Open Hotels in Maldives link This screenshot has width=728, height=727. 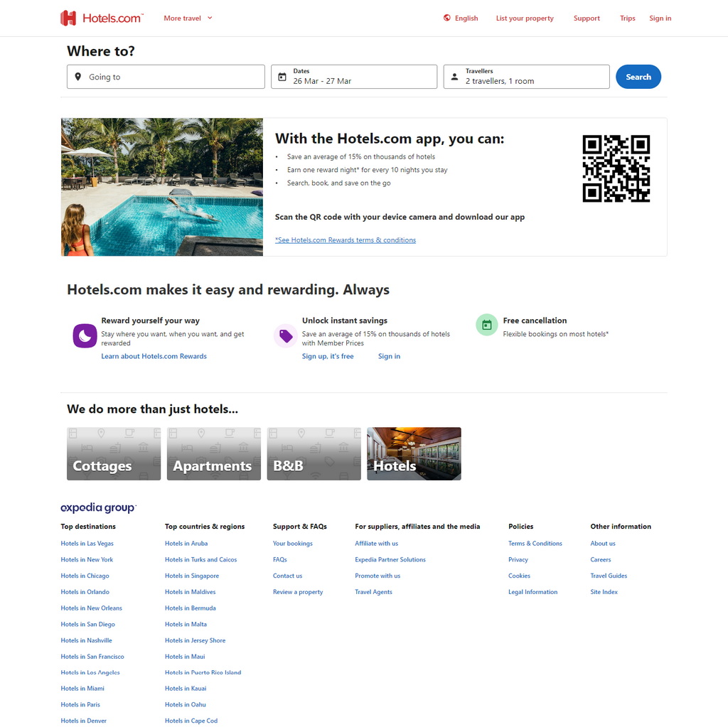point(191,592)
